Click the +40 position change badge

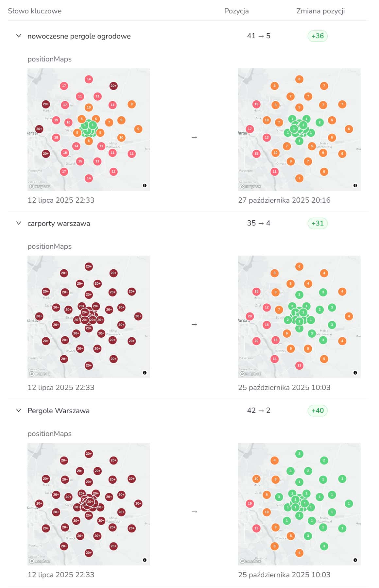coord(318,411)
